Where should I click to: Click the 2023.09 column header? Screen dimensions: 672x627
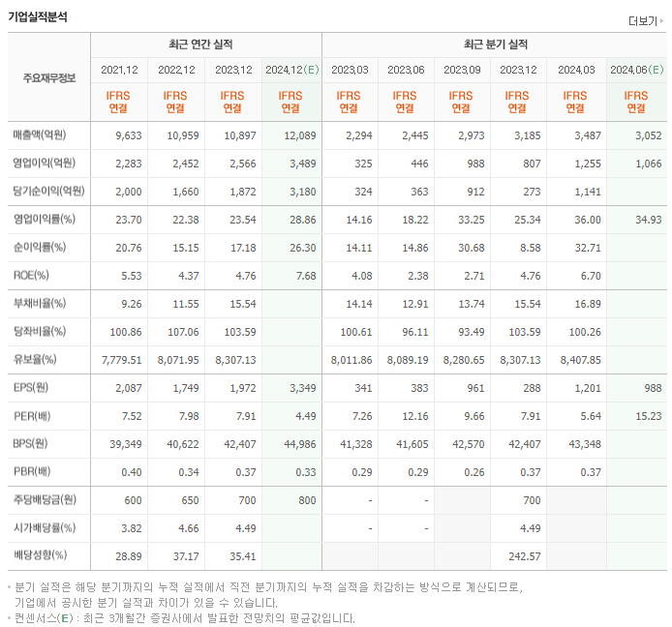tap(462, 70)
